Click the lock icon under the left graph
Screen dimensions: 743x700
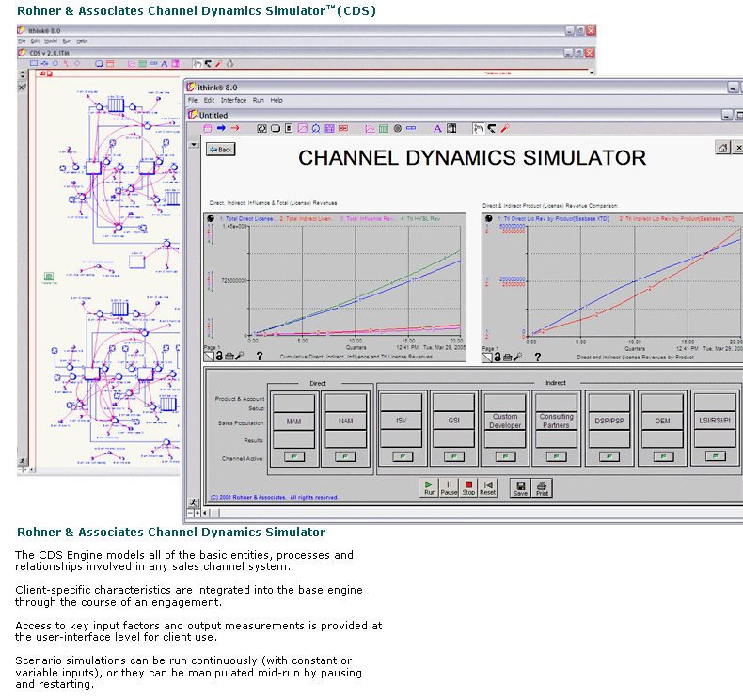pyautogui.click(x=219, y=356)
